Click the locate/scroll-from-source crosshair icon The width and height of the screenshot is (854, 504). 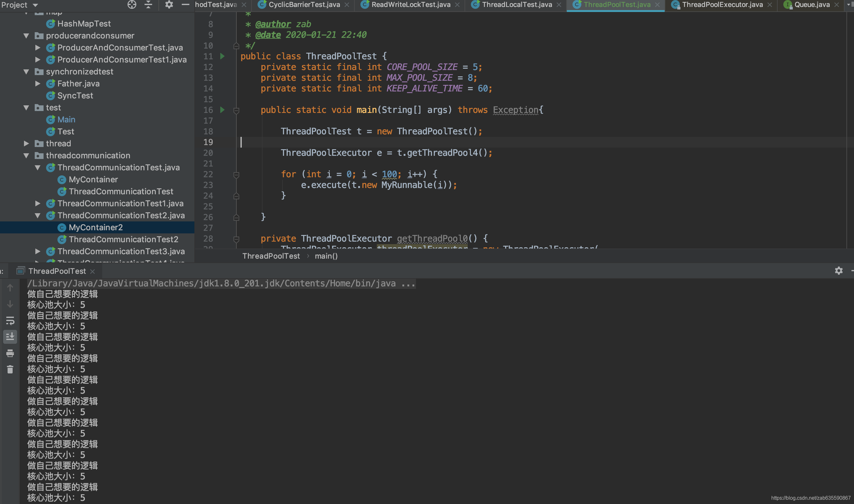[132, 4]
